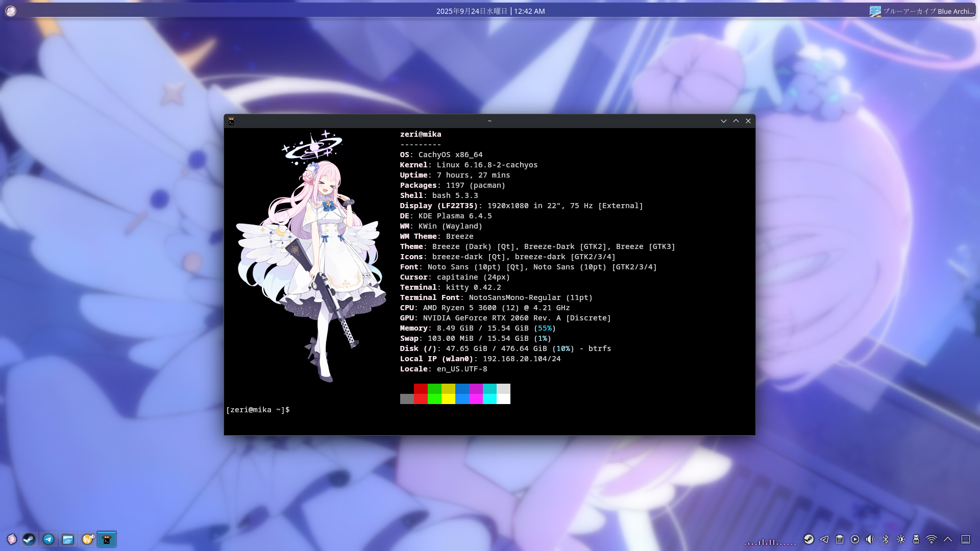The image size is (980, 551).
Task: Open the application launcher in the bottom panel
Action: (x=12, y=539)
